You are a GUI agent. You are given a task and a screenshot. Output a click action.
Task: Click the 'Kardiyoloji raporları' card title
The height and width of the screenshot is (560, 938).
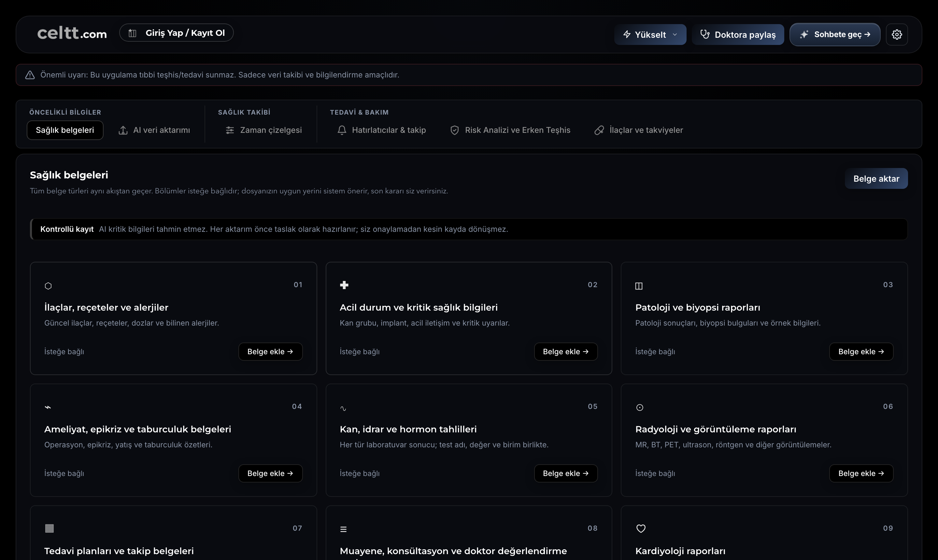[x=680, y=551]
